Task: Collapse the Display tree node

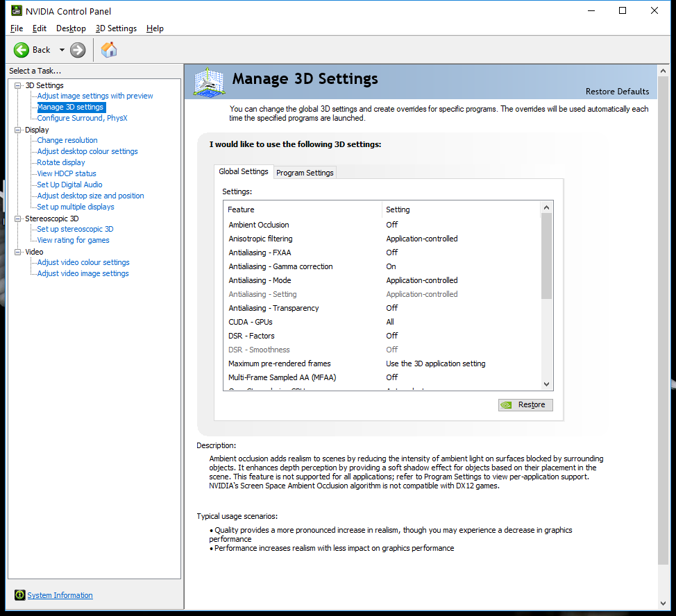Action: 17,130
